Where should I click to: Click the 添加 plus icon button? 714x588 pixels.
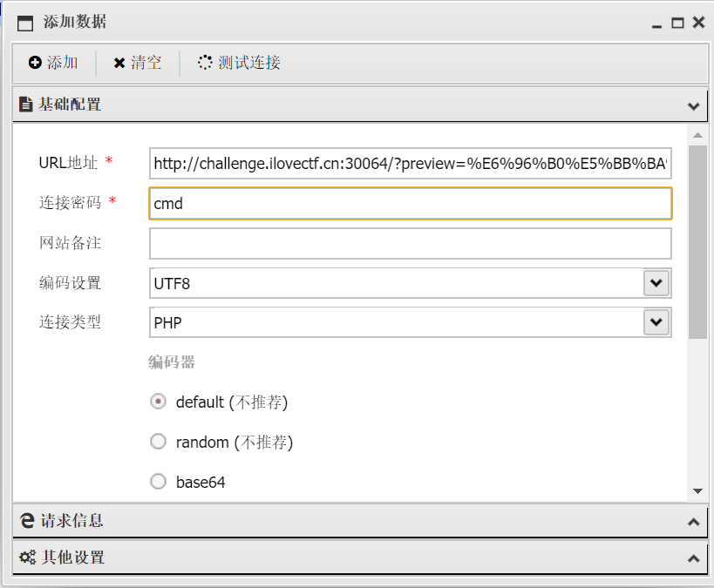point(53,63)
